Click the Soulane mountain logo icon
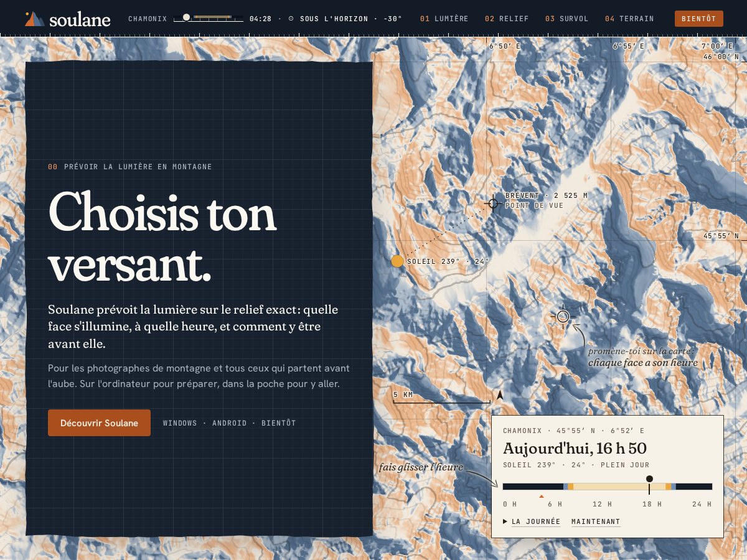 (34, 19)
